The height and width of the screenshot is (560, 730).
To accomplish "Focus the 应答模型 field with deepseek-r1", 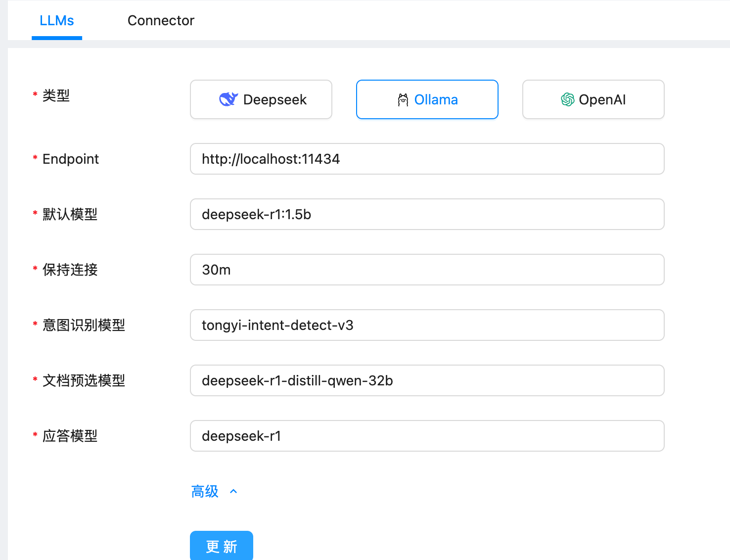I will (427, 436).
